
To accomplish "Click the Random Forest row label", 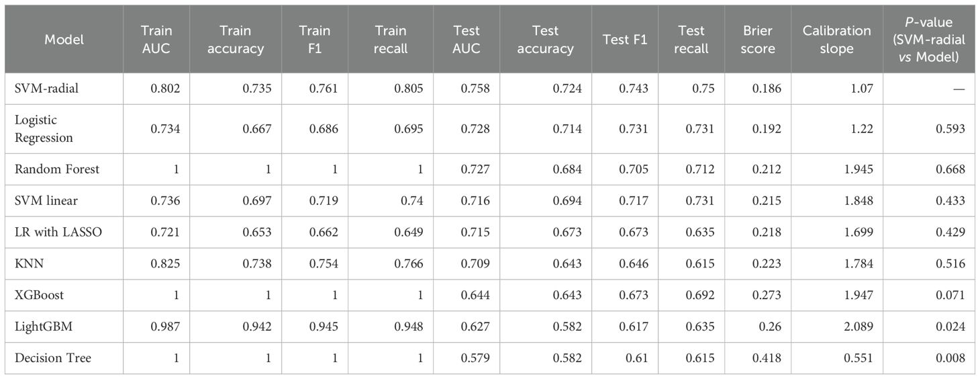I will coord(57,169).
